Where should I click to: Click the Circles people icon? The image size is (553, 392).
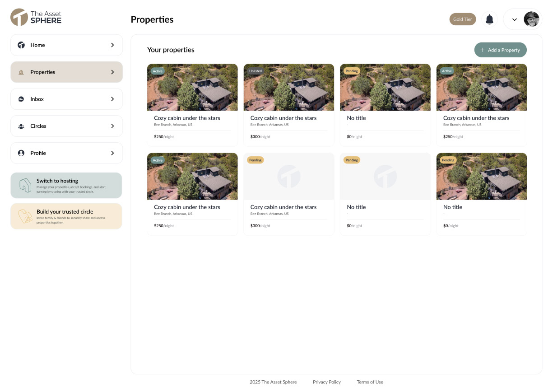point(21,126)
